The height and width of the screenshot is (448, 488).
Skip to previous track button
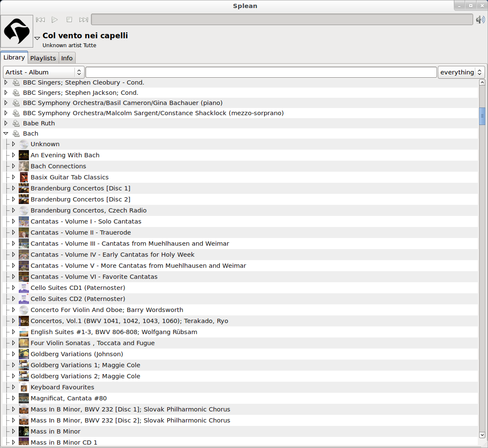40,20
